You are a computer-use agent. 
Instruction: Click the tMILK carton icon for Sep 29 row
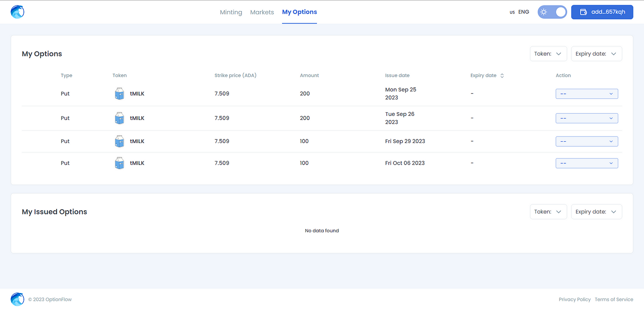[119, 141]
